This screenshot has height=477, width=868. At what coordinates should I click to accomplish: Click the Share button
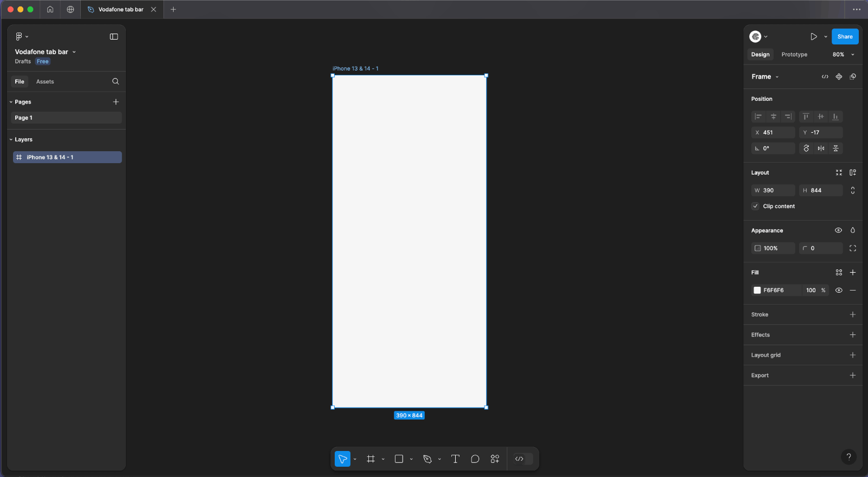point(845,37)
